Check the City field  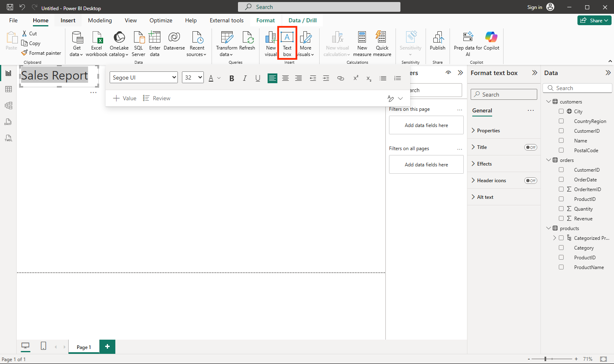coord(561,111)
